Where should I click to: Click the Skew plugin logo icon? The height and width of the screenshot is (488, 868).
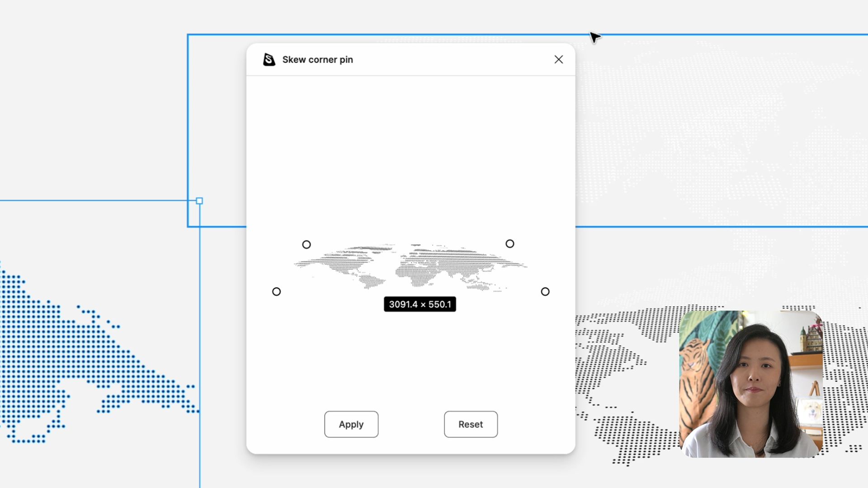(269, 60)
